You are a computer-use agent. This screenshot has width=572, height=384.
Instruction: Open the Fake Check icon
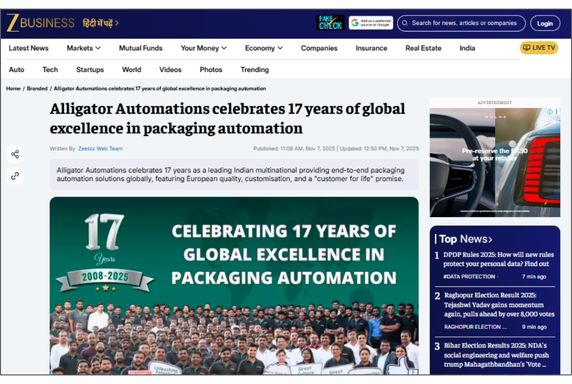[330, 23]
